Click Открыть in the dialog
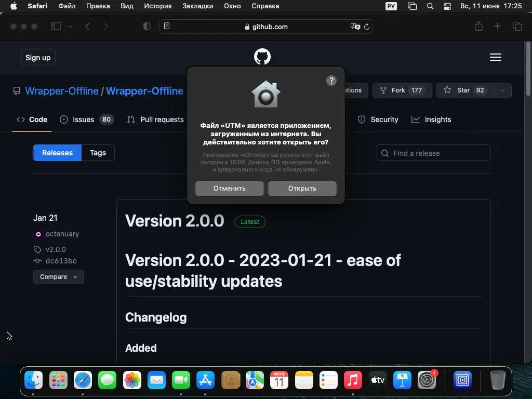 coord(302,188)
